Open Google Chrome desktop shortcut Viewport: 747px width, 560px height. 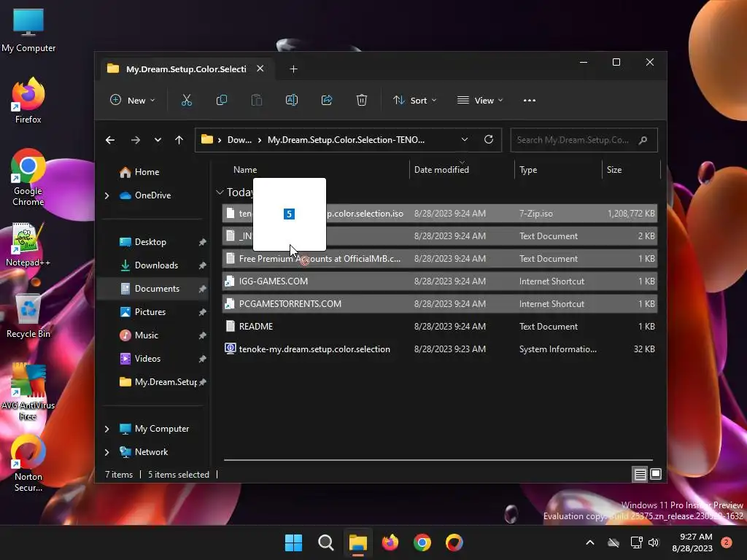(28, 177)
